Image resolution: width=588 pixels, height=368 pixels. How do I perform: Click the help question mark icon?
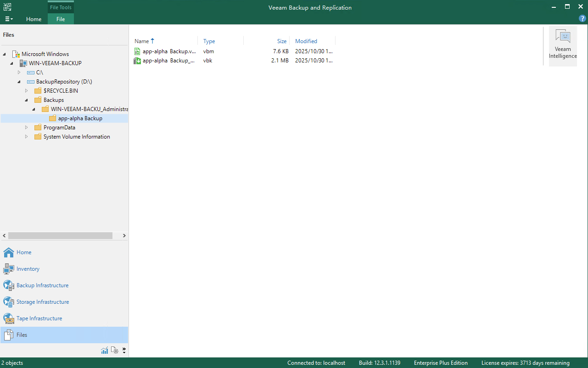pos(582,19)
